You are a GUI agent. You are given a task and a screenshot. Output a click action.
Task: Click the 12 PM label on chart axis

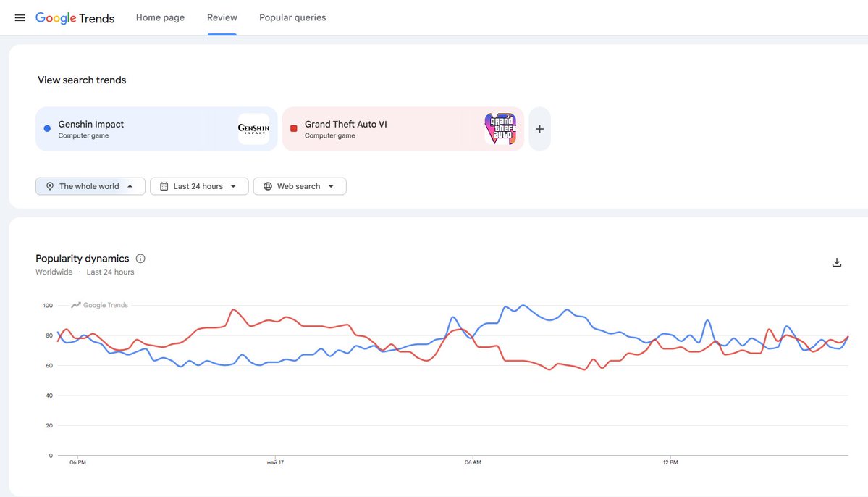click(670, 462)
